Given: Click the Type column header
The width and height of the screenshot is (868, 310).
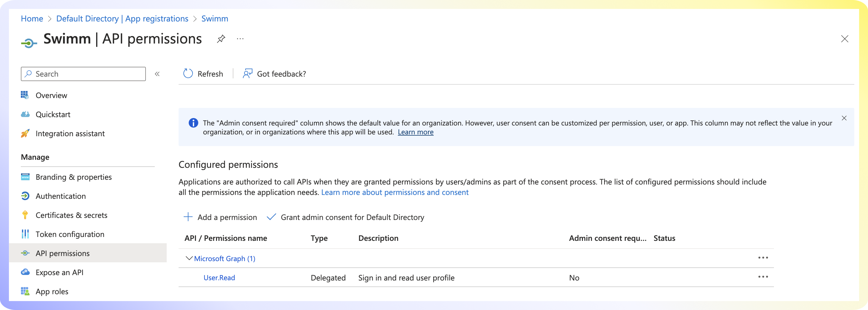Looking at the screenshot, I should 319,238.
